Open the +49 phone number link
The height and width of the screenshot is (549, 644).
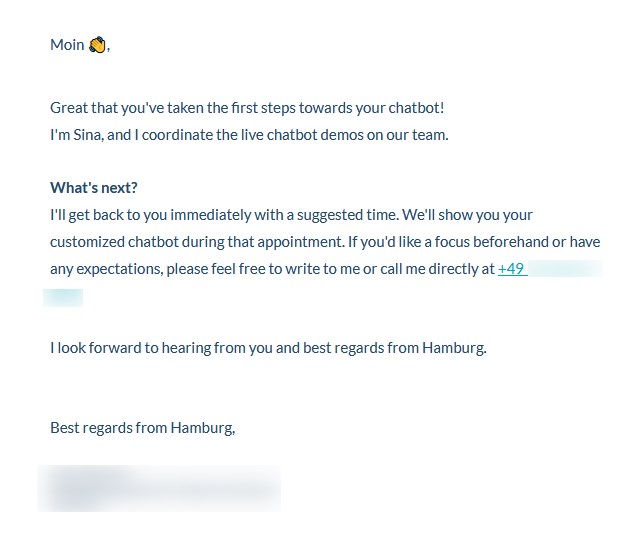pos(512,269)
